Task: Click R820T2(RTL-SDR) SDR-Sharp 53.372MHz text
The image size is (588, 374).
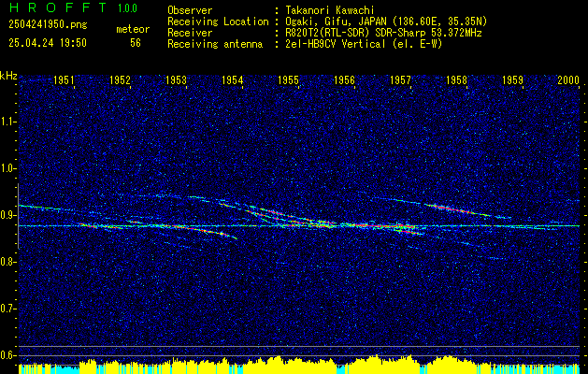Action: coord(383,33)
